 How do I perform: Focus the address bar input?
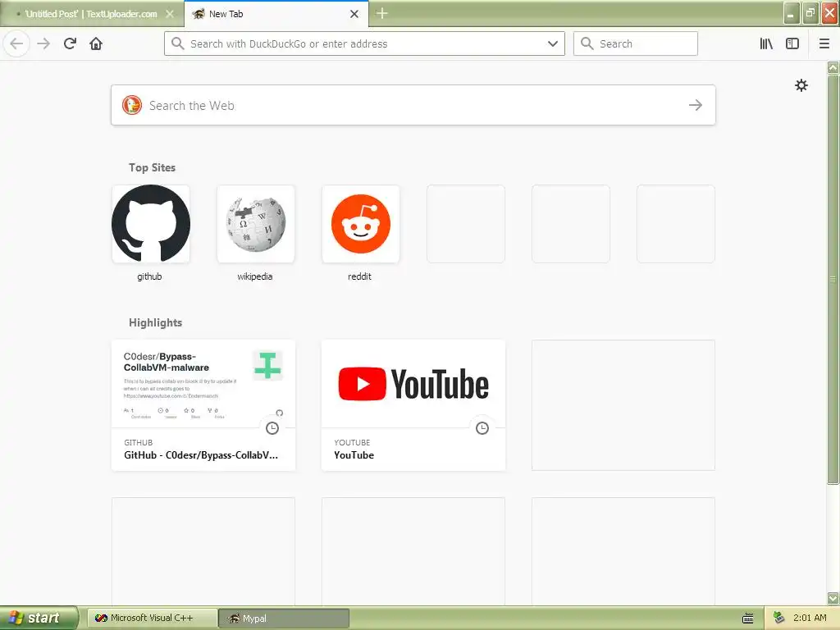click(x=364, y=43)
